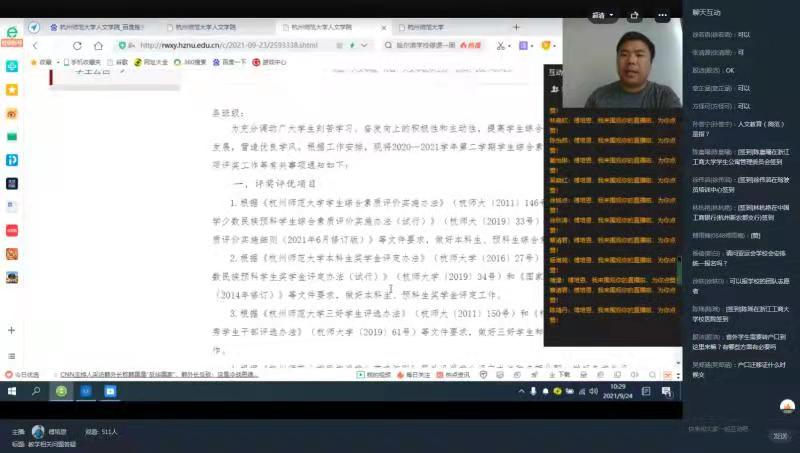800x453 pixels.
Task: Open Windows taskbar search
Action: coord(36,392)
